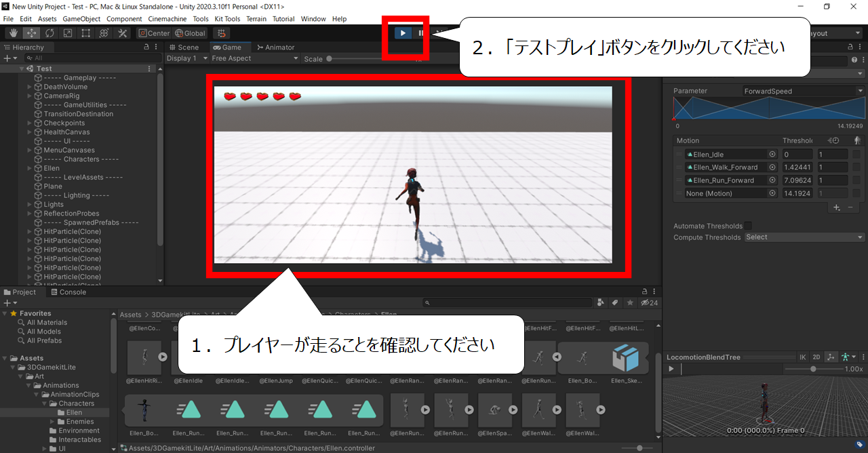Open custom editor tools
The height and width of the screenshot is (453, 868).
click(123, 33)
